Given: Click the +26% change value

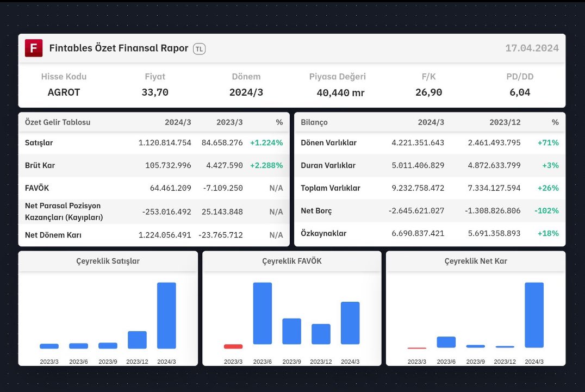Looking at the screenshot, I should point(548,188).
